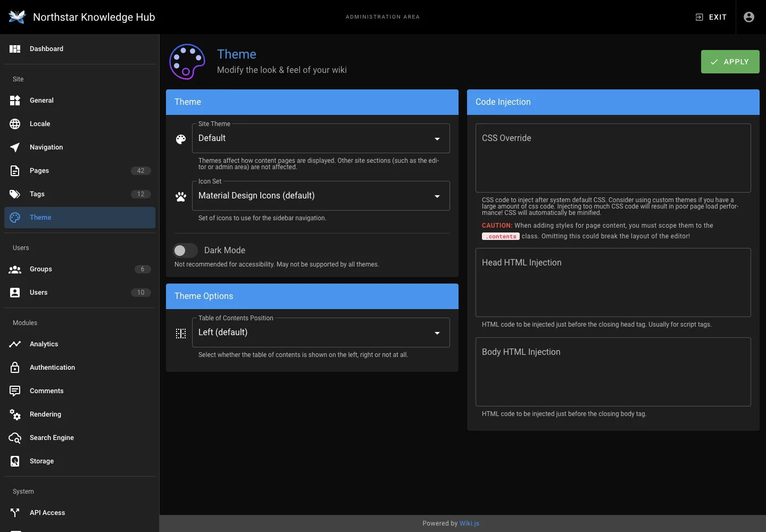
Task: Click the Groups people icon
Action: [x=15, y=269]
